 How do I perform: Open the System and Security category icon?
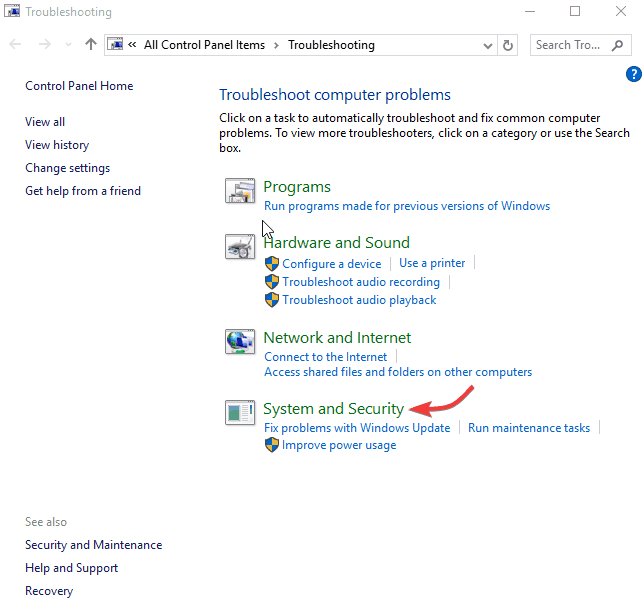[240, 413]
